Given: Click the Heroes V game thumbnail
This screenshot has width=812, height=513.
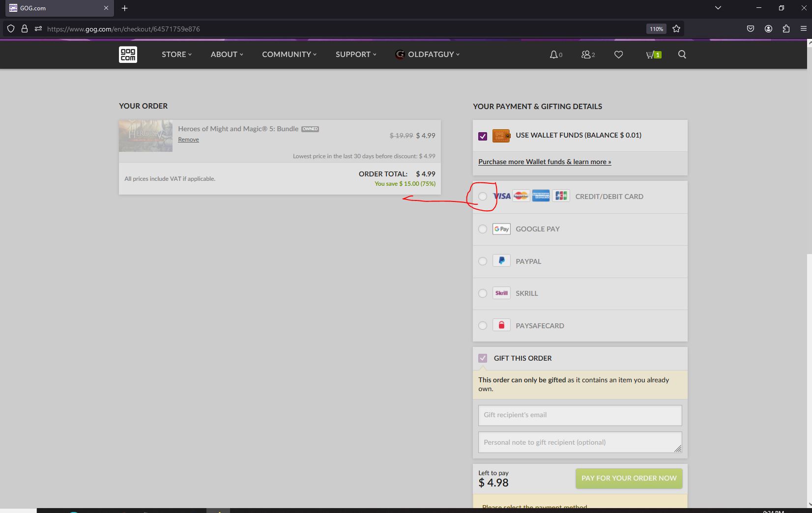Looking at the screenshot, I should 145,136.
